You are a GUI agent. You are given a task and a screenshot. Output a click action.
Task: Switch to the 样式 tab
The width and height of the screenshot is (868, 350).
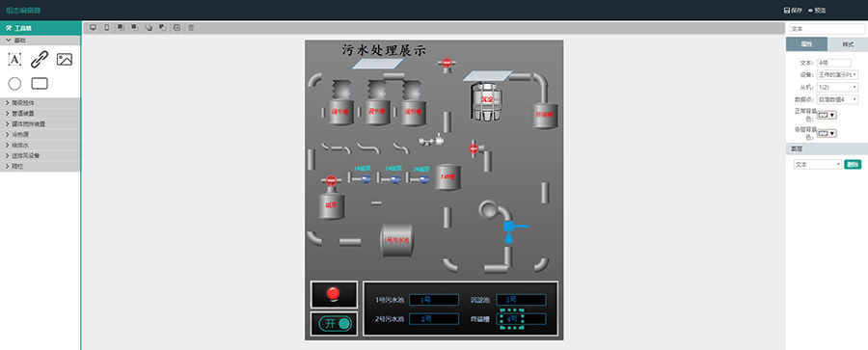point(848,44)
